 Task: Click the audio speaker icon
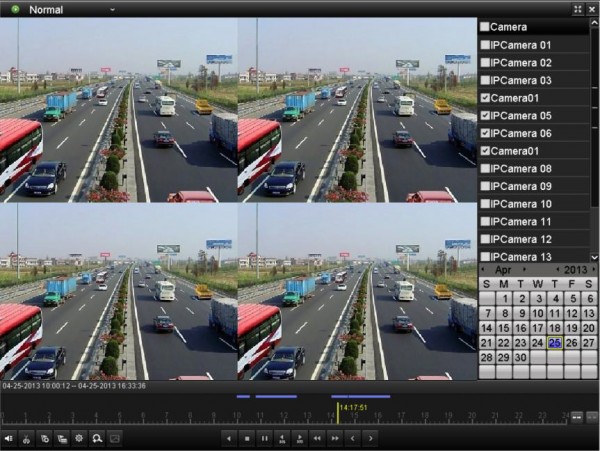8,438
